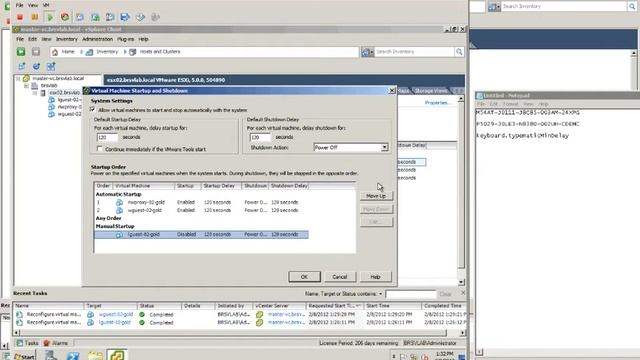The height and width of the screenshot is (360, 640).
Task: Click the green play icon in top toolbar
Action: [50, 17]
